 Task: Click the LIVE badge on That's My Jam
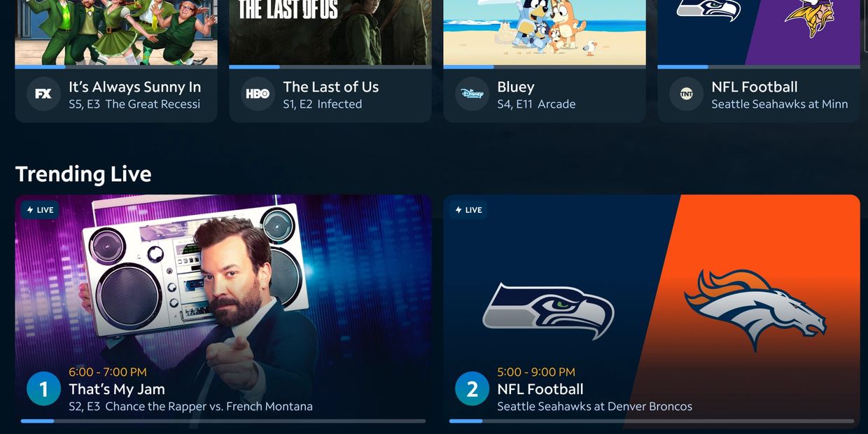[x=40, y=210]
